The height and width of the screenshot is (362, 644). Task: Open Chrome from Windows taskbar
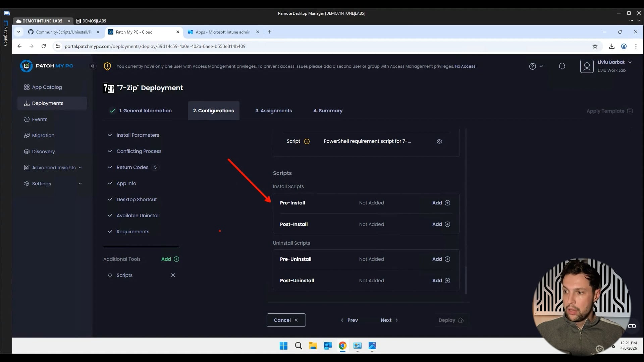click(342, 346)
